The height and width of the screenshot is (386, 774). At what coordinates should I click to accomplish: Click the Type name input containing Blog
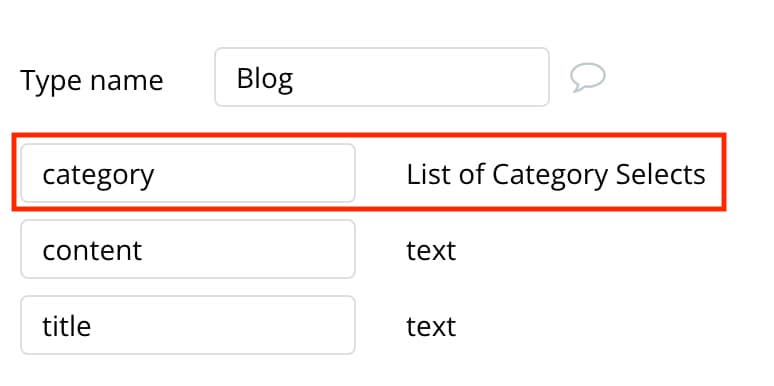click(x=382, y=77)
